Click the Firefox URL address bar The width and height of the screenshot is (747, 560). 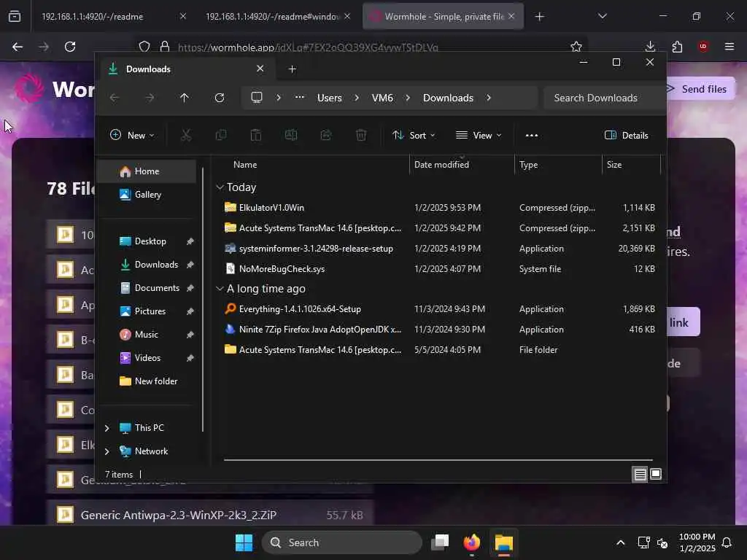360,47
